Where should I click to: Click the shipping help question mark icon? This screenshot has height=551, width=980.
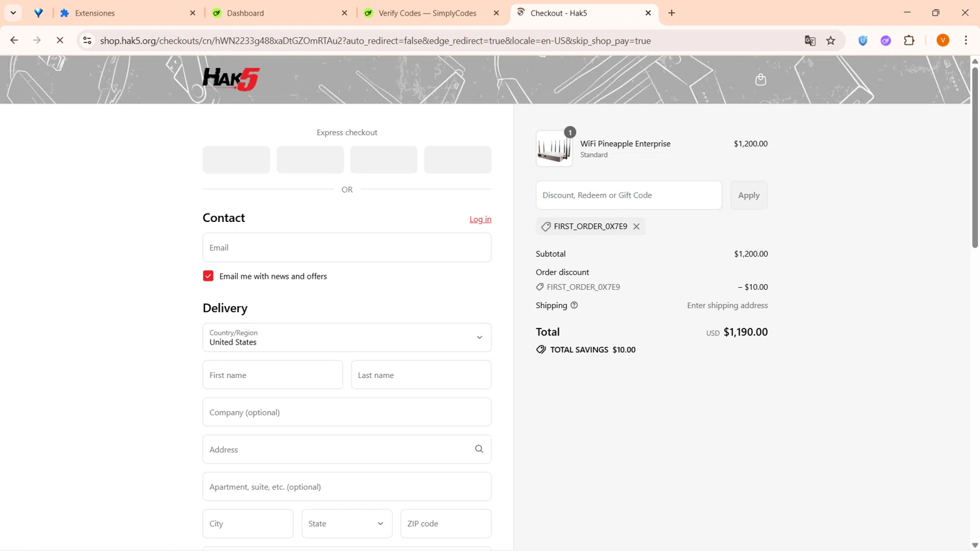(x=574, y=306)
